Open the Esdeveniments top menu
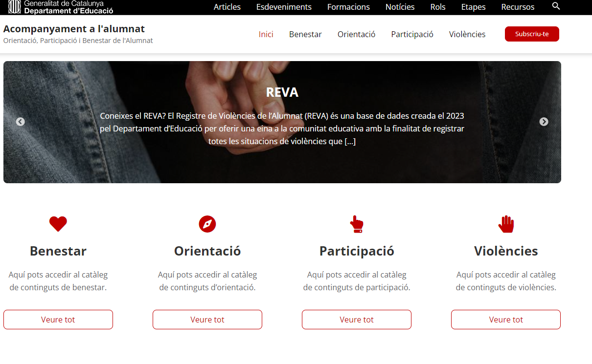The height and width of the screenshot is (364, 592). point(284,7)
